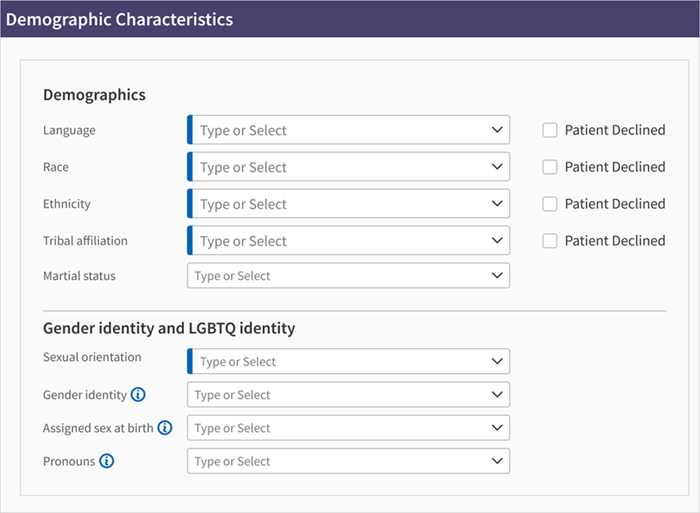Open the Assigned sex at birth dropdown chevron
The height and width of the screenshot is (513, 700).
click(497, 428)
